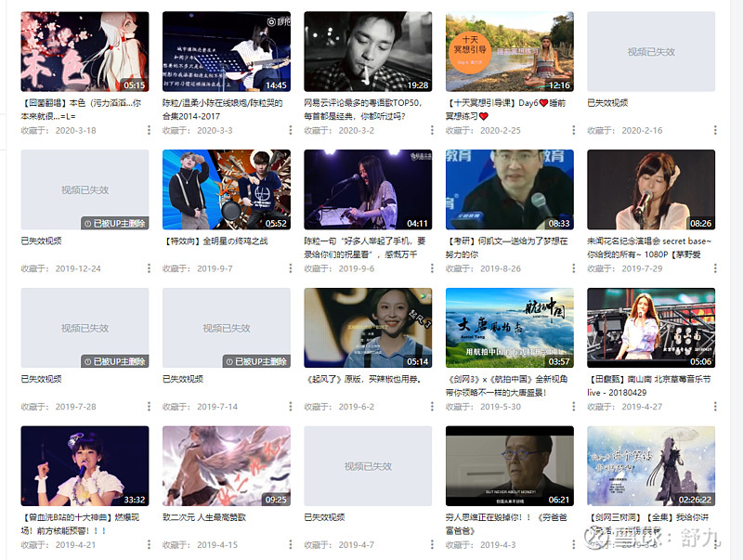Click the folder icon under the 起风了 video
Viewport: 743px width, 560px height.
click(x=312, y=404)
